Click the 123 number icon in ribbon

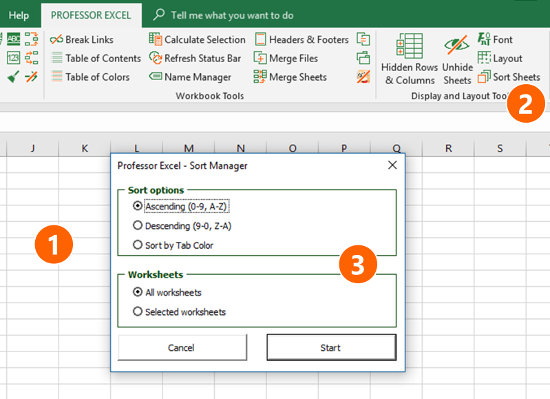(13, 58)
